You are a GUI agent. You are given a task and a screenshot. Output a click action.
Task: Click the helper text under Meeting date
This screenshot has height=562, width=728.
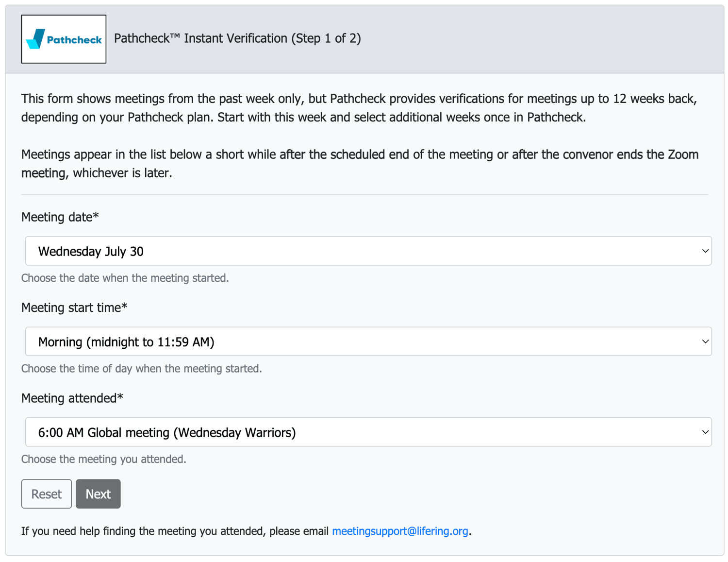click(x=125, y=278)
